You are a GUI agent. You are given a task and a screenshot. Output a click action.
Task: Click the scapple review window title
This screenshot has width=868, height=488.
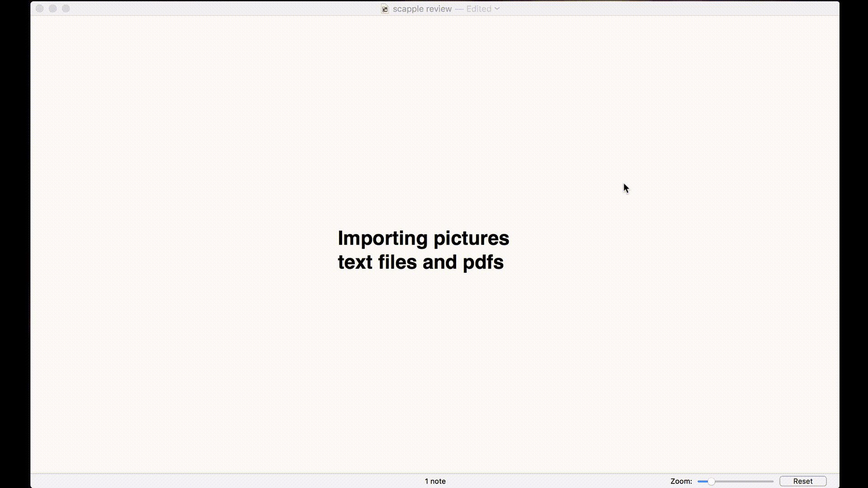[x=422, y=9]
